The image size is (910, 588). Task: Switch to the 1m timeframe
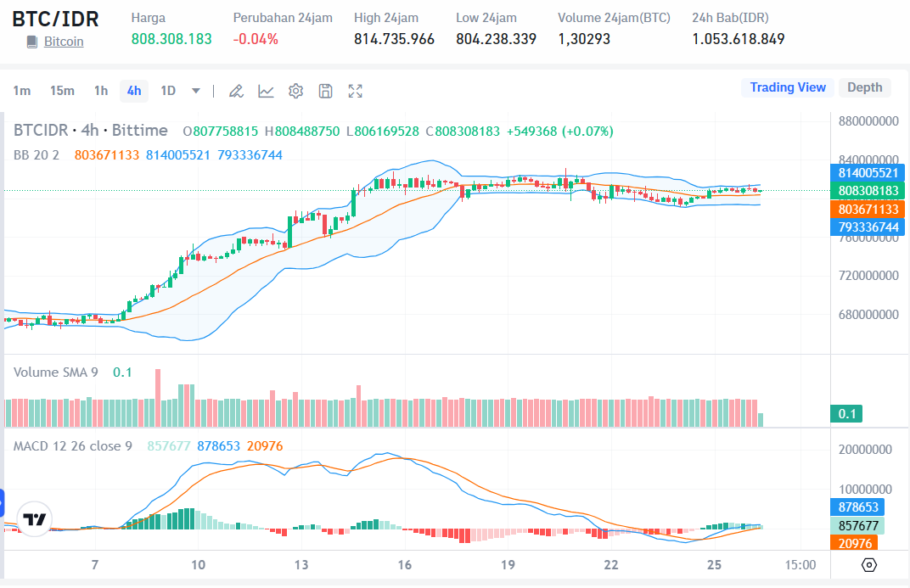[x=22, y=91]
